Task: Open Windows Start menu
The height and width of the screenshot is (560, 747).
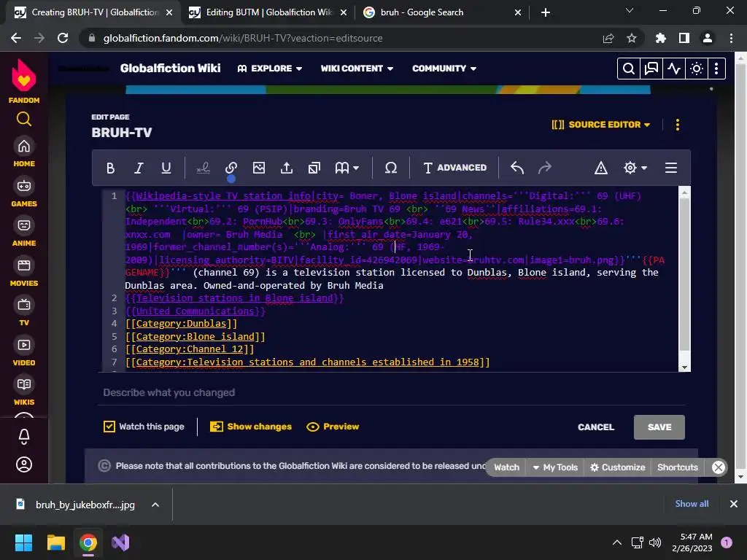Action: tap(23, 542)
